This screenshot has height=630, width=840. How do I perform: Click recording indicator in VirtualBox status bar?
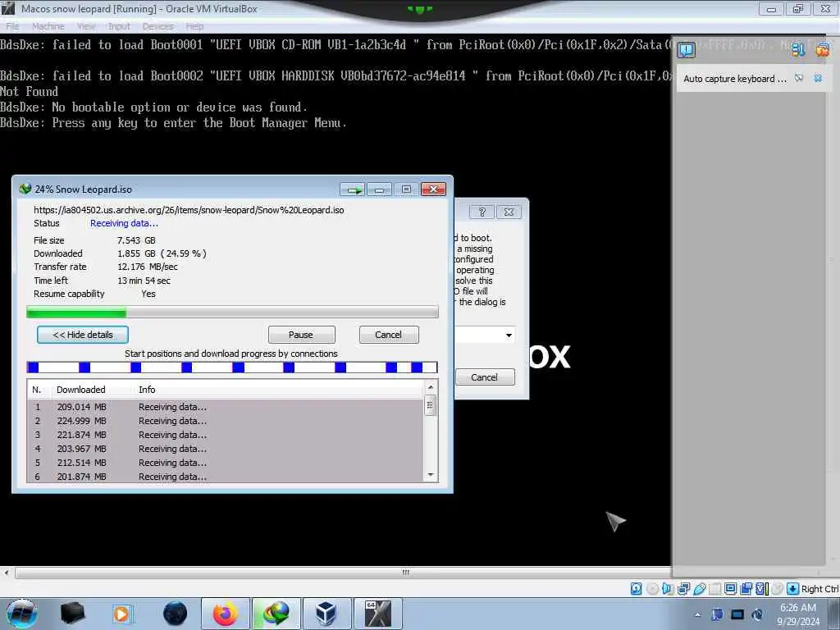(x=746, y=589)
